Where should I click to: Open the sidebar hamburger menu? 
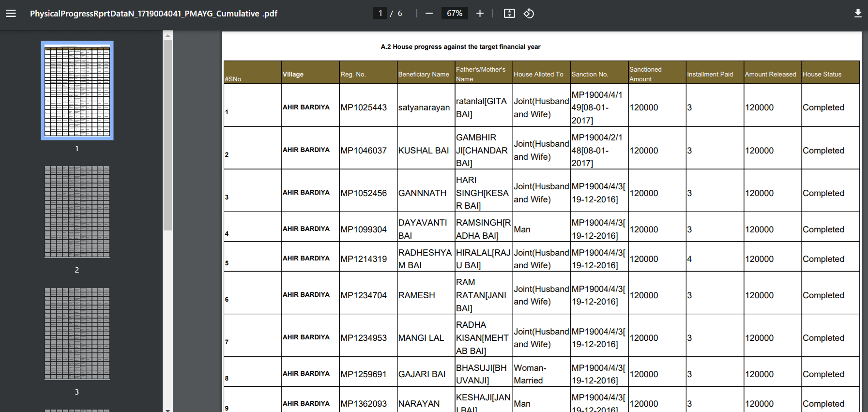click(11, 14)
